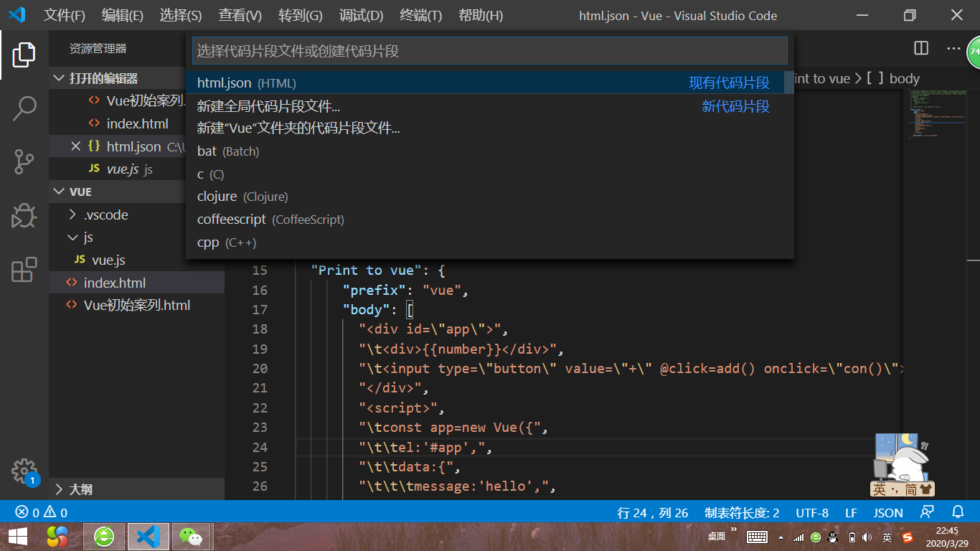The height and width of the screenshot is (551, 980).
Task: Click the editor more actions ellipsis
Action: pos(952,49)
